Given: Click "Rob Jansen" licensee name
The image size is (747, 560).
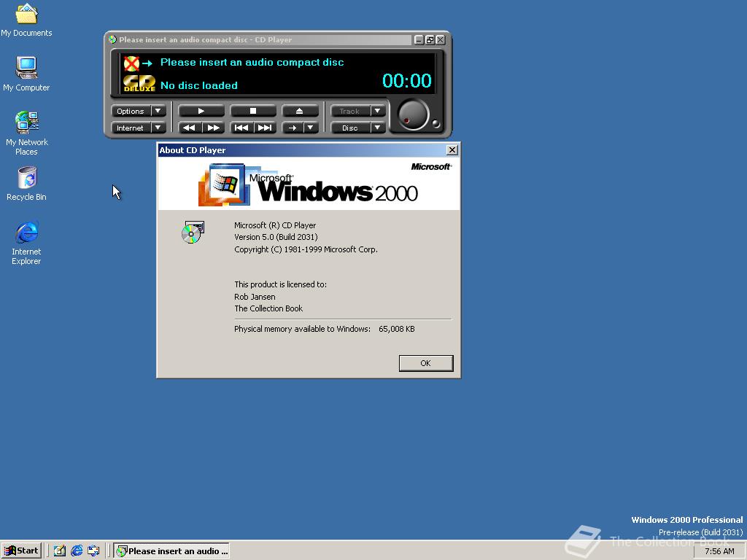Looking at the screenshot, I should (x=255, y=297).
